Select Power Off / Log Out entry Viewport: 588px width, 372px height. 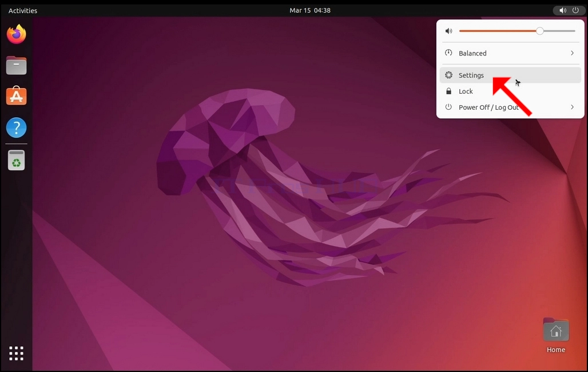coord(510,107)
